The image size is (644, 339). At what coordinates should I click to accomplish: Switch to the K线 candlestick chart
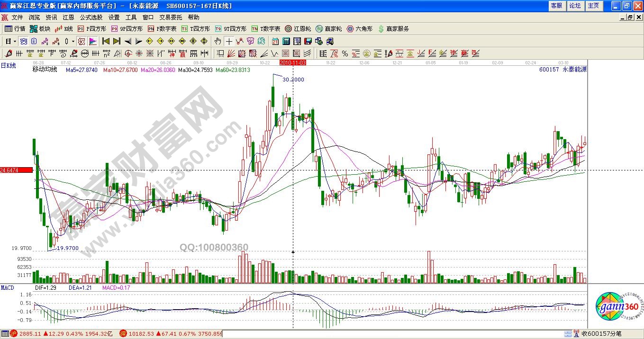64,29
